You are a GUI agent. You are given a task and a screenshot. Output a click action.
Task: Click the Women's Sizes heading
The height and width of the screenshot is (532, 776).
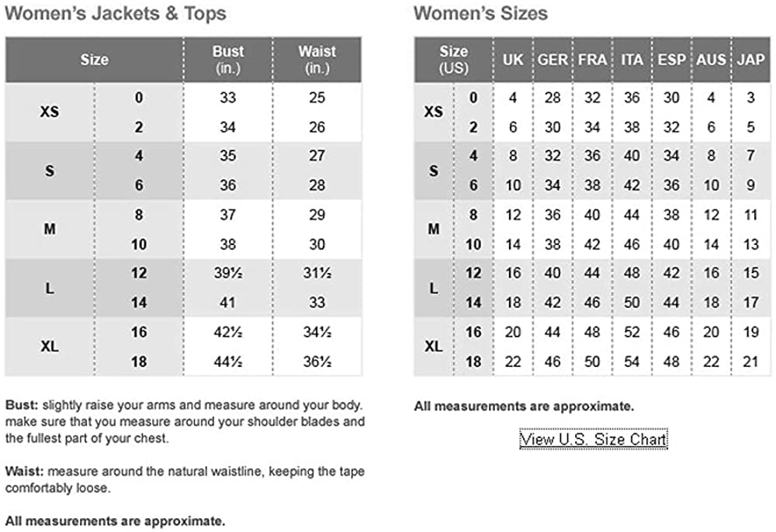coord(480,13)
